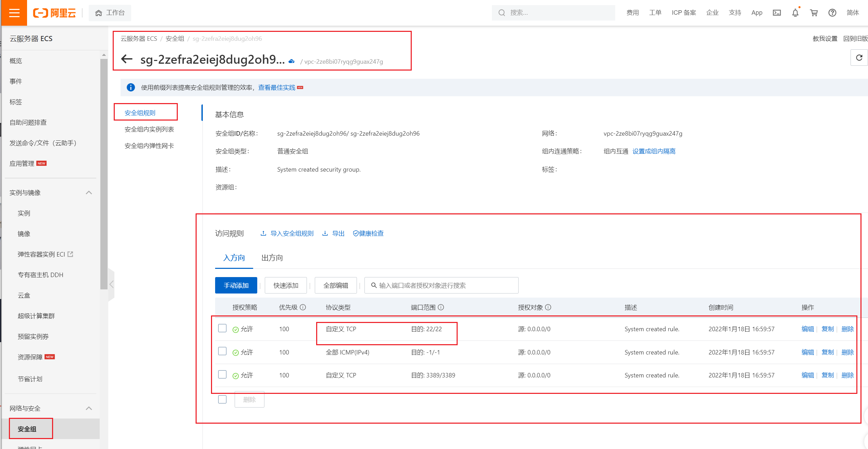Open 安全组内实例列表 in the side menu
The height and width of the screenshot is (449, 868).
[149, 129]
